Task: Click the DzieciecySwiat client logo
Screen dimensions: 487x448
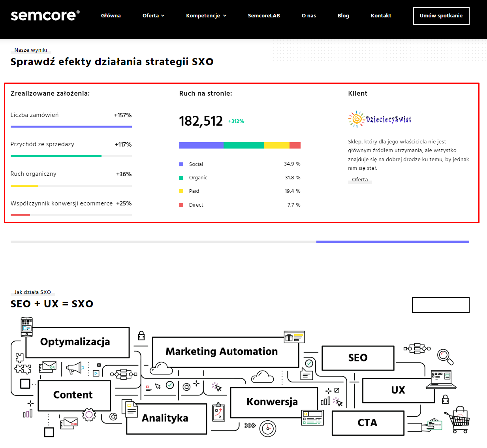Action: pyautogui.click(x=380, y=119)
